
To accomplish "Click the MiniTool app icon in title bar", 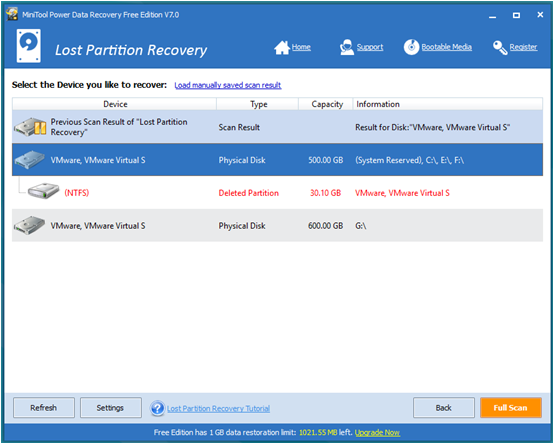I will click(x=12, y=14).
